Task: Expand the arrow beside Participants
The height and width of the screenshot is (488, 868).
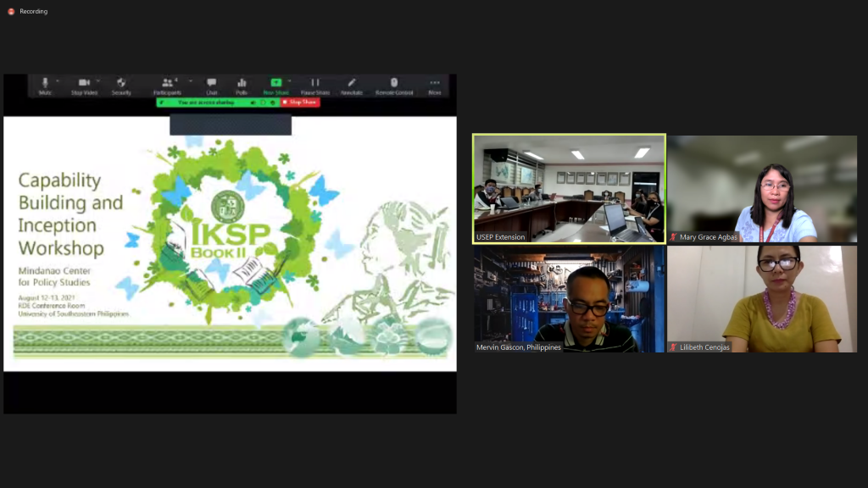Action: (x=191, y=81)
